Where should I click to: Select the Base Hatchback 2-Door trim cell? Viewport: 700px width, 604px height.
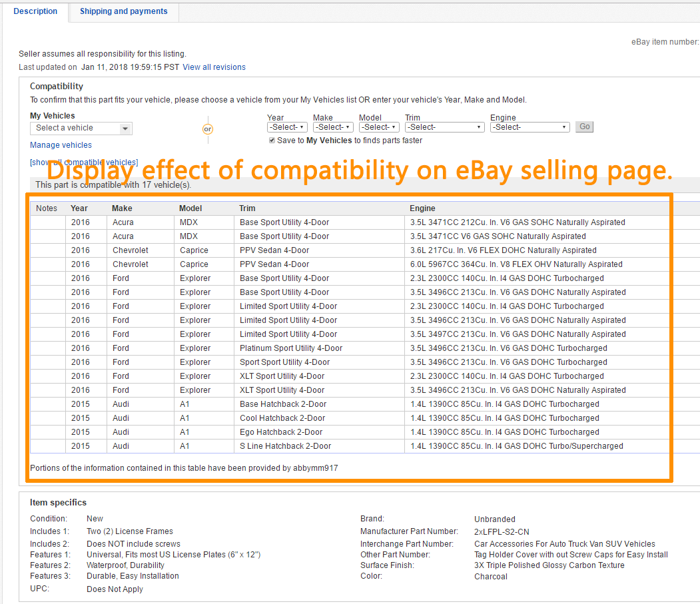283,404
